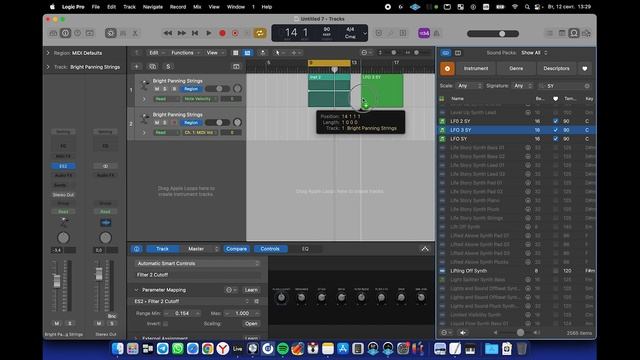Mute track 2 Bright Panning Strings
This screenshot has height=360, width=640.
[157, 122]
